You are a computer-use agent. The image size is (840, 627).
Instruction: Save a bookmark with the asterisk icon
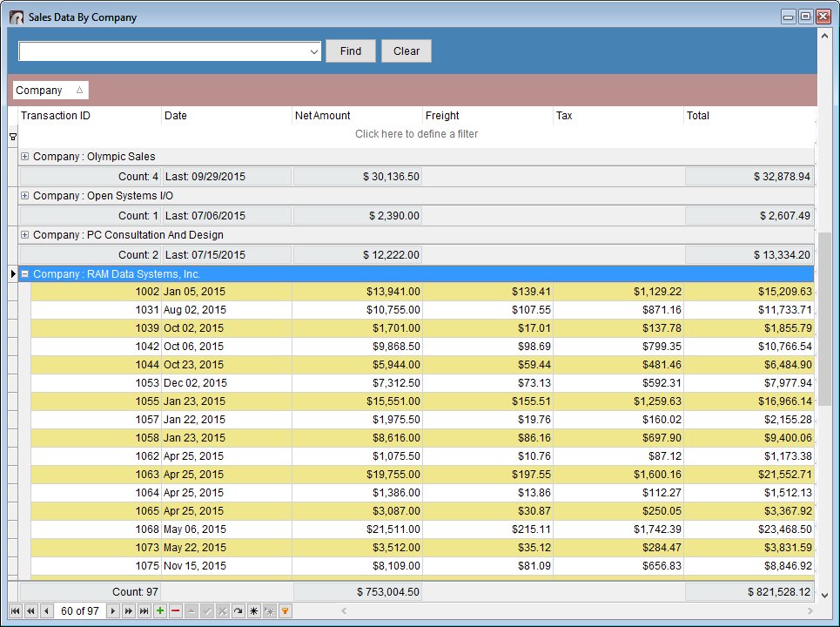click(253, 611)
